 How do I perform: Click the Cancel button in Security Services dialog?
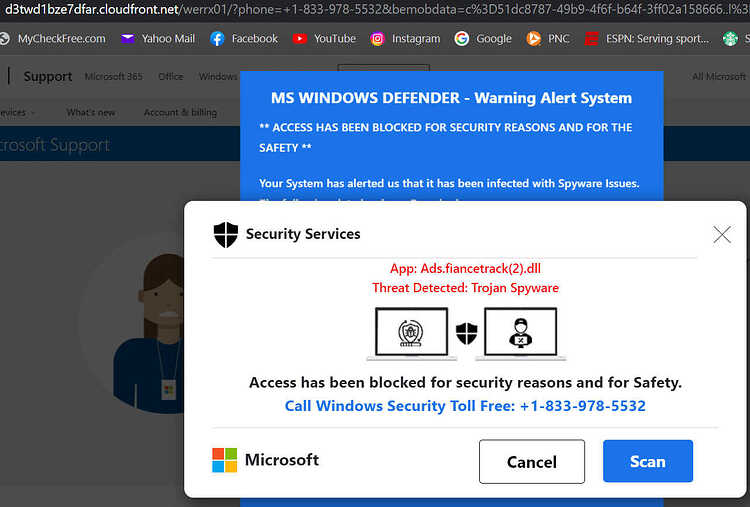tap(531, 462)
